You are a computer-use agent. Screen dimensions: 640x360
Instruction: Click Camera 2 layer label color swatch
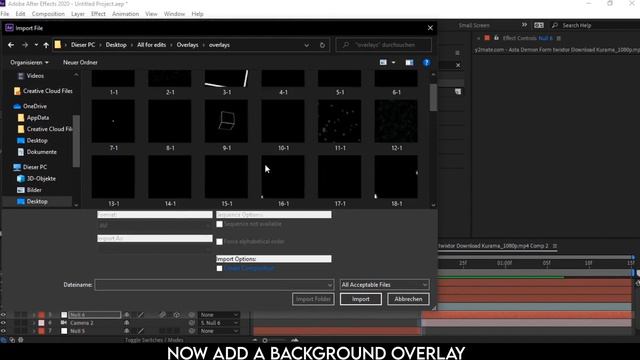[41, 323]
